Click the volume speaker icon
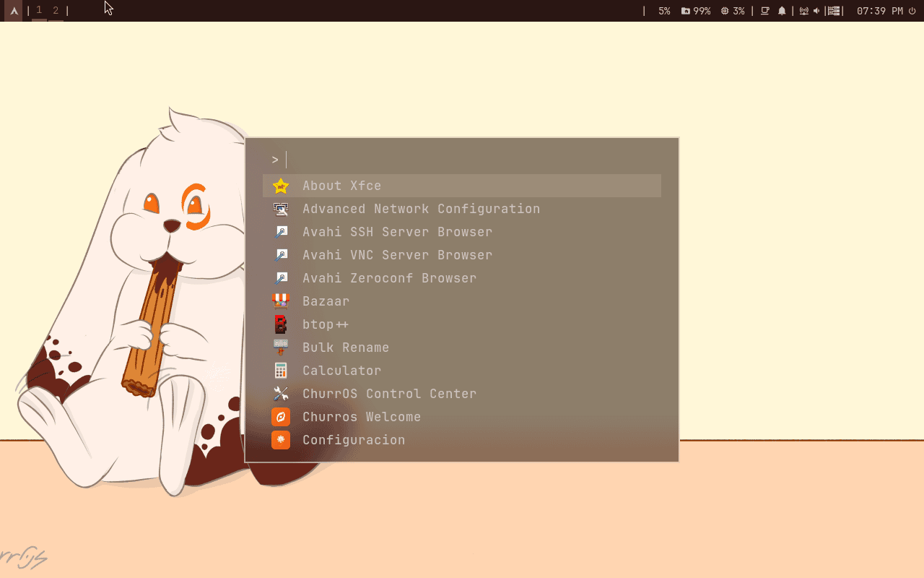 816,11
